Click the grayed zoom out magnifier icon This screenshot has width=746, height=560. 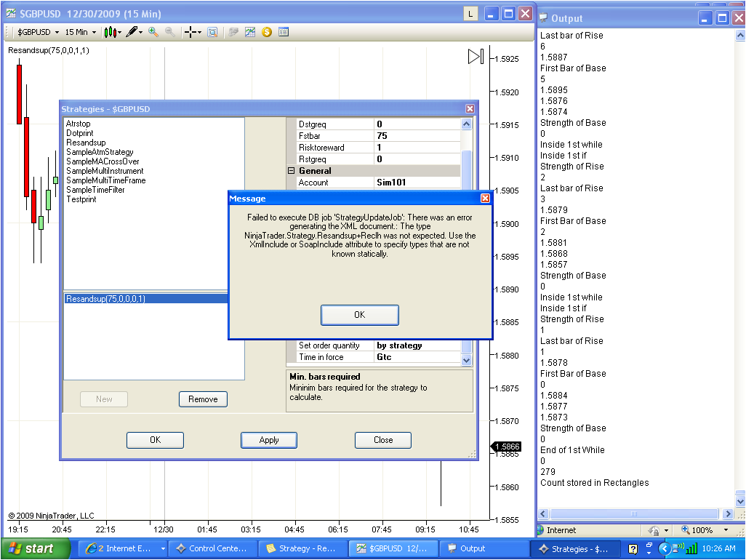pos(170,32)
